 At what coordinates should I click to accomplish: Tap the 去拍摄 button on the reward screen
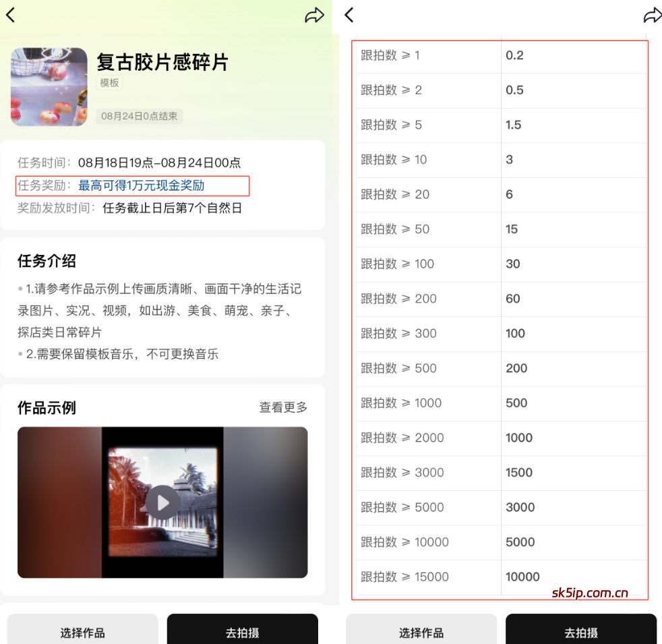tap(581, 633)
